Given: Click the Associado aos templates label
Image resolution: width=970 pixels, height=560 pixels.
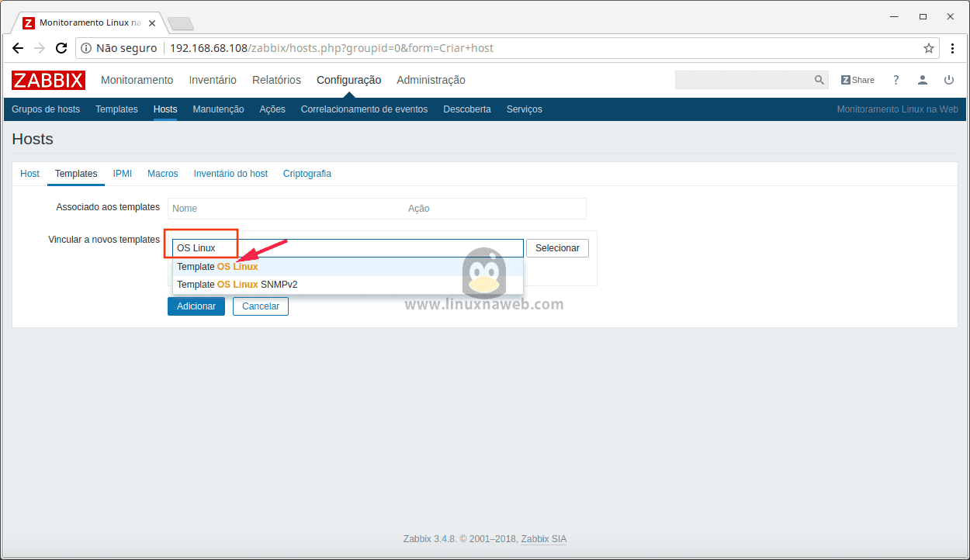Looking at the screenshot, I should pyautogui.click(x=108, y=207).
